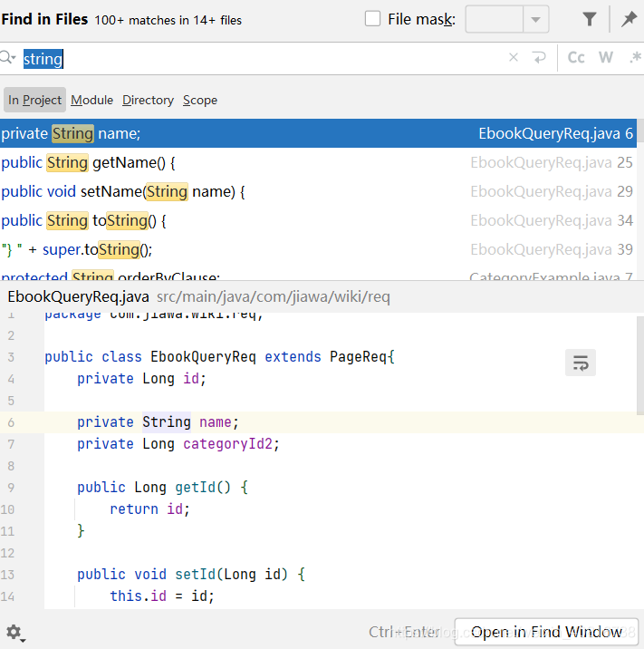
Task: Toggle Regex (.*) search option
Action: pyautogui.click(x=635, y=57)
